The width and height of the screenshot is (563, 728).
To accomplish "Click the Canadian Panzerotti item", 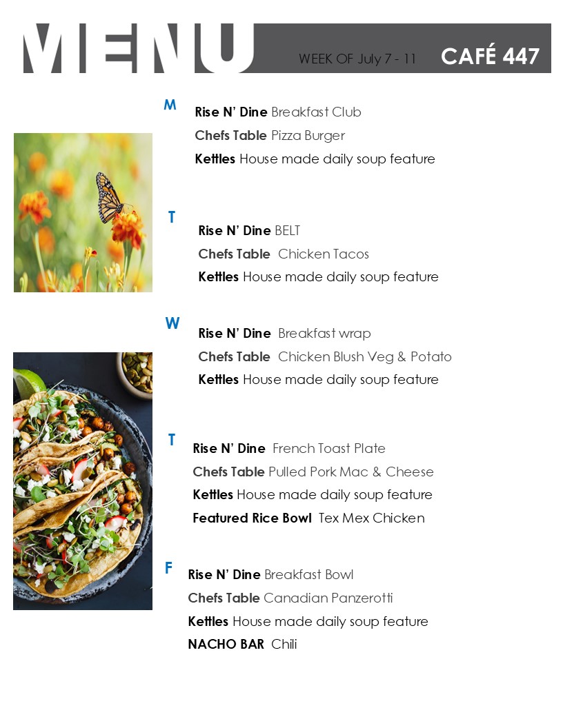I will [x=328, y=598].
